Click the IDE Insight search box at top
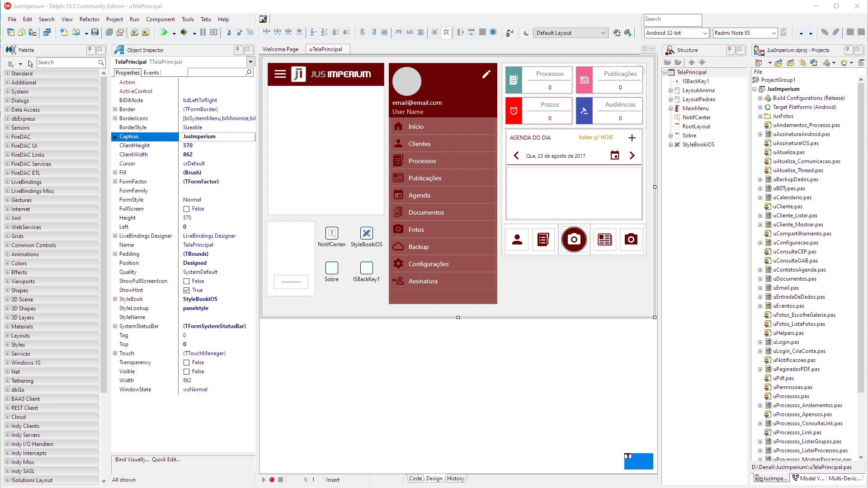Image resolution: width=868 pixels, height=488 pixels. click(673, 19)
